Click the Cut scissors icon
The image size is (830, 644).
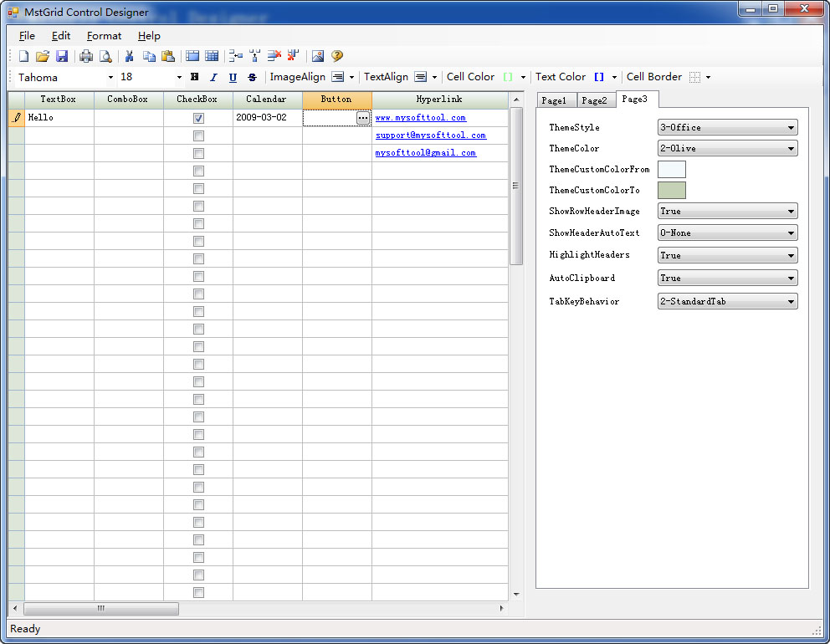point(130,56)
